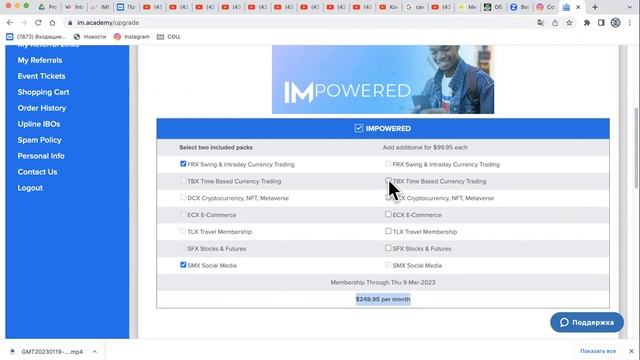Switch to the 'Ko' YouTube tab
Viewport: 640px width, 360px height.
click(388, 7)
